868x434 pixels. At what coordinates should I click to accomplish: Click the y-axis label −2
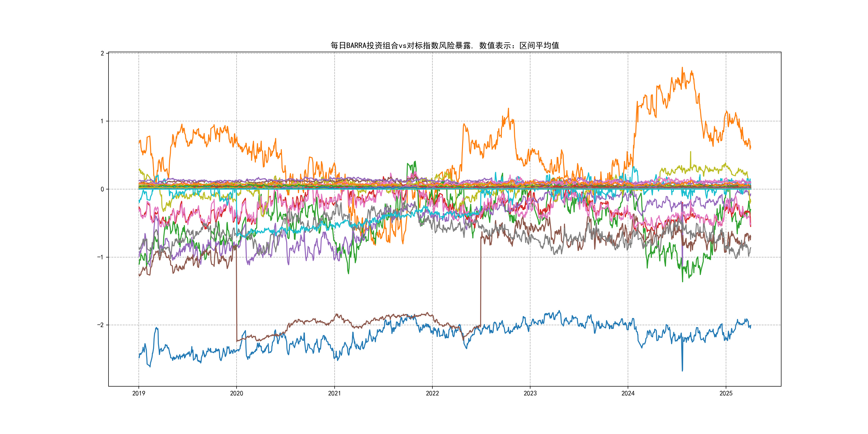101,325
